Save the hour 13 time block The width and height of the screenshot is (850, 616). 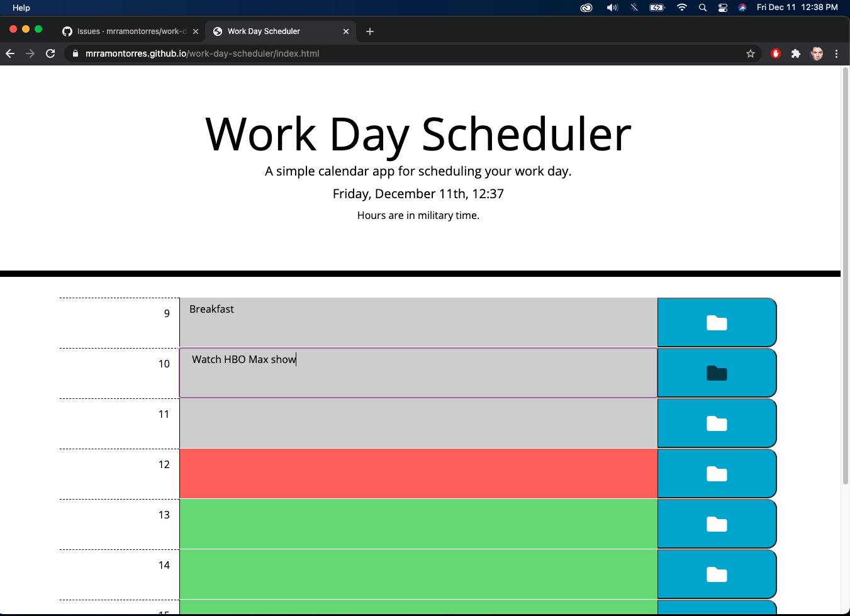tap(717, 524)
